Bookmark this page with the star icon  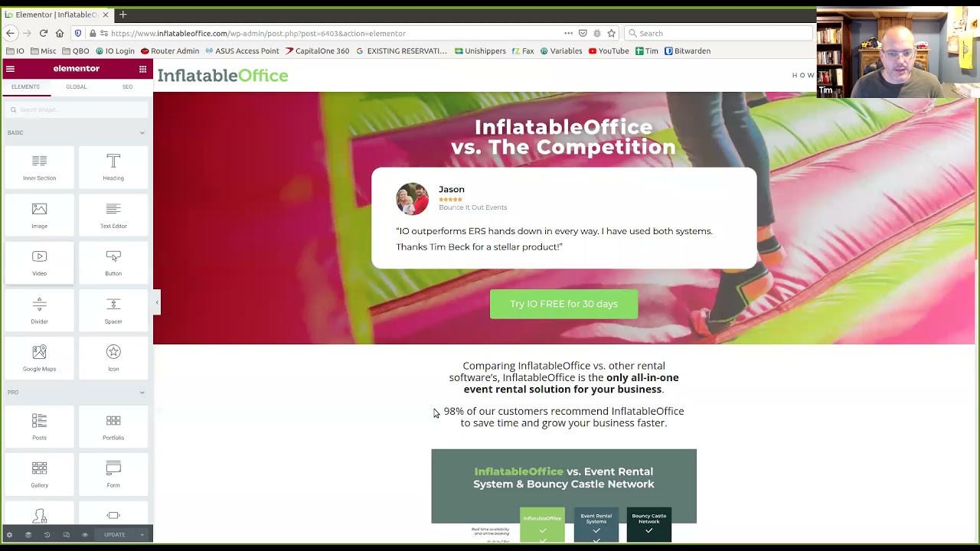point(611,34)
